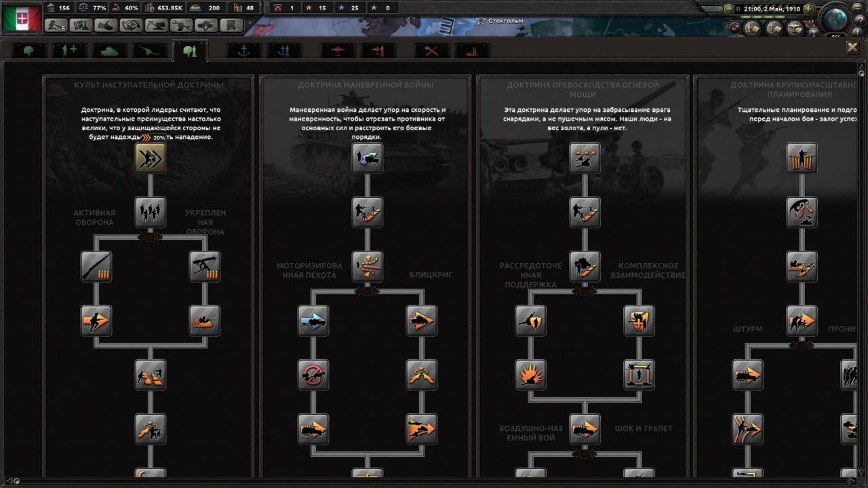The image size is (868, 488).
Task: Open the production wrench icon
Action: pos(182,24)
